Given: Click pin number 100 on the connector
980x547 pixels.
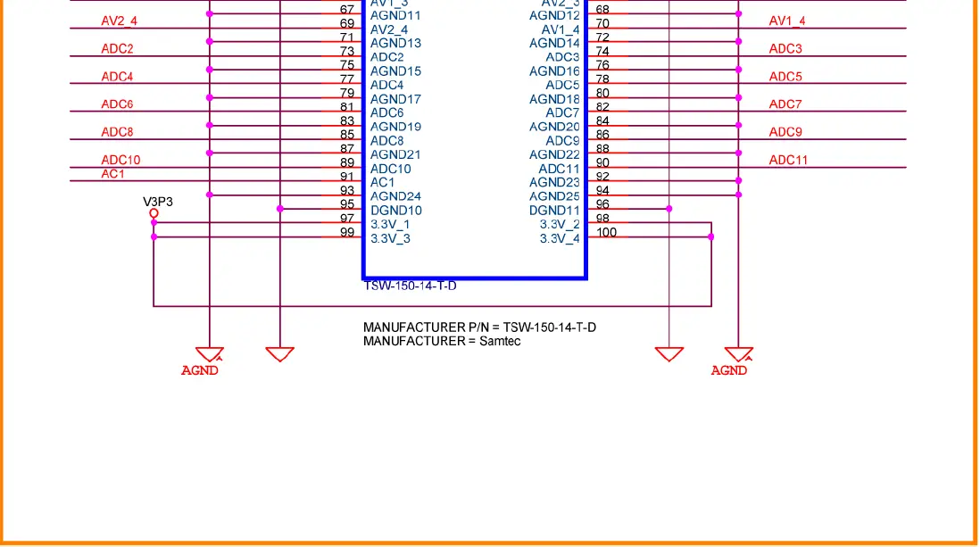Looking at the screenshot, I should coord(606,232).
